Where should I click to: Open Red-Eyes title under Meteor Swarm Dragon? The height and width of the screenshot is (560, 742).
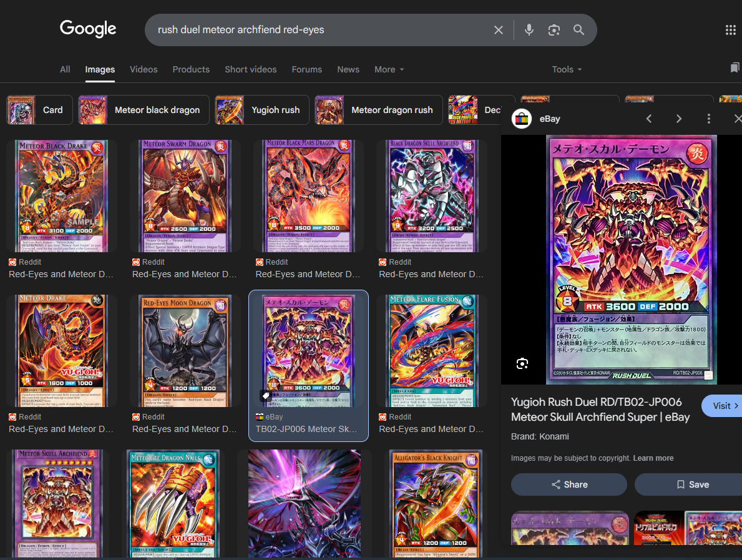pos(184,275)
